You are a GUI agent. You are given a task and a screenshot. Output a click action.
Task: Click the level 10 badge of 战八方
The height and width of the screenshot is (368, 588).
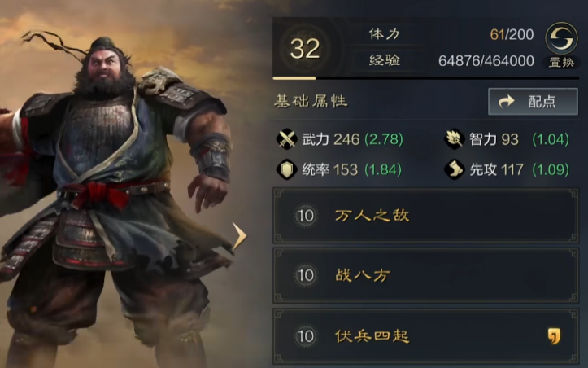tap(306, 275)
